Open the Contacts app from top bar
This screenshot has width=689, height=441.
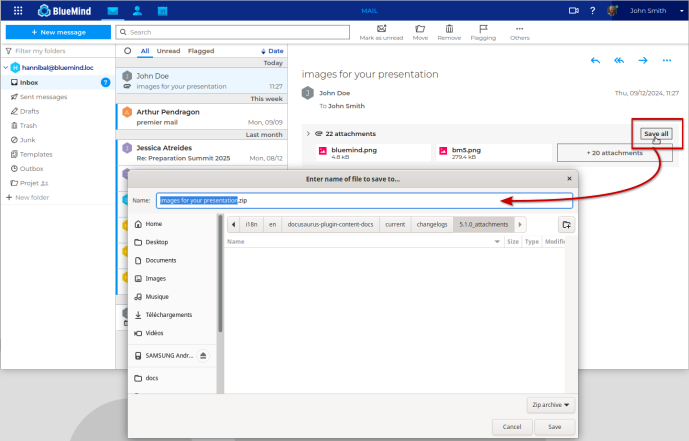137,11
